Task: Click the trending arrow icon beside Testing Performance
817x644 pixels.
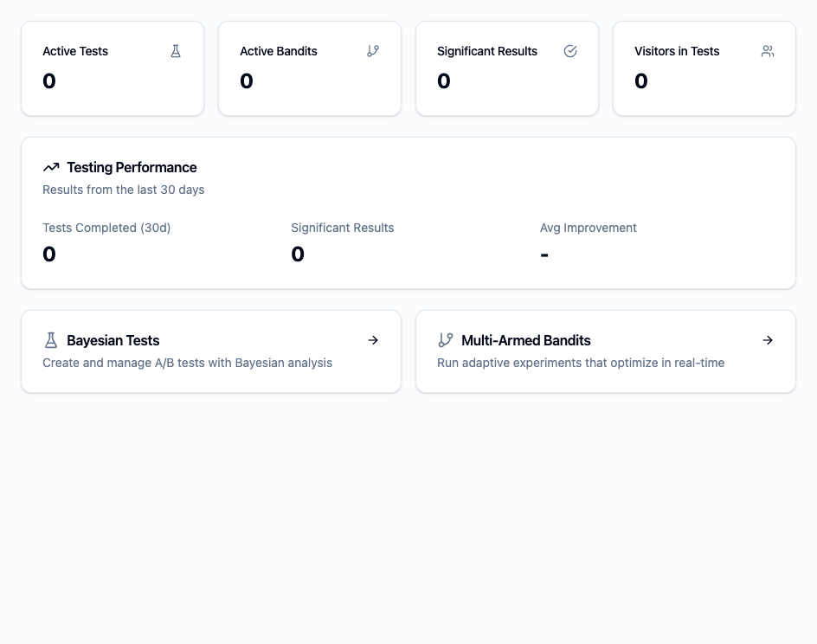Action: click(x=51, y=167)
